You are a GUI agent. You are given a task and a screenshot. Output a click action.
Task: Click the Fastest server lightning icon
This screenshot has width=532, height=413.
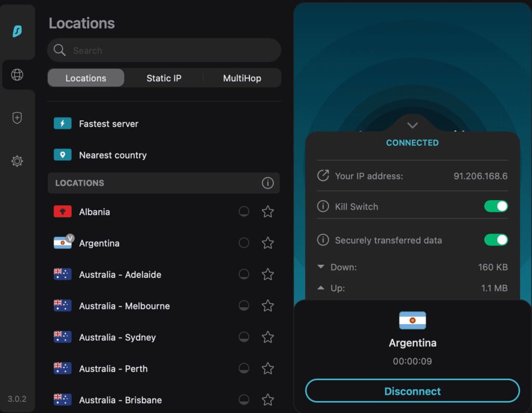coord(62,124)
